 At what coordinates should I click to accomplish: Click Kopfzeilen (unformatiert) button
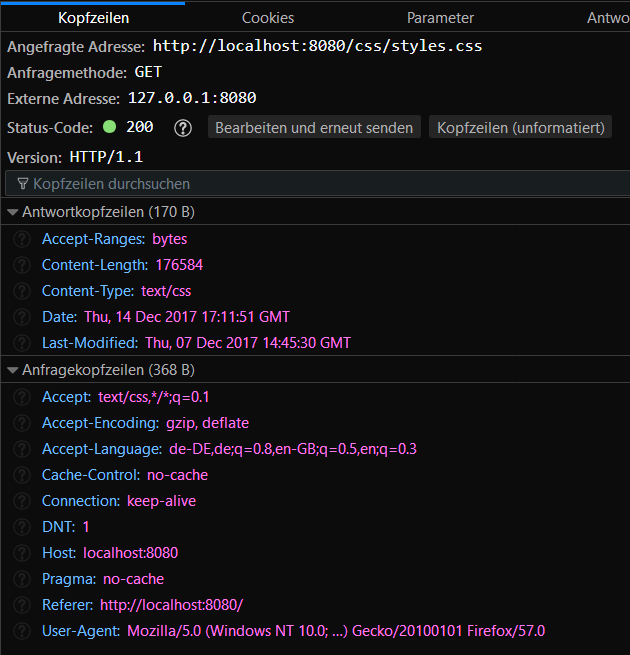[521, 127]
